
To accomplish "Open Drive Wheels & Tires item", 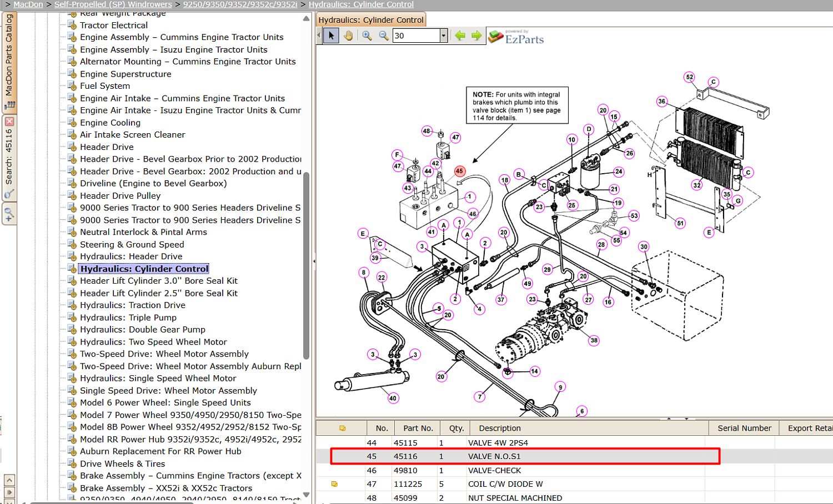I will pos(122,464).
